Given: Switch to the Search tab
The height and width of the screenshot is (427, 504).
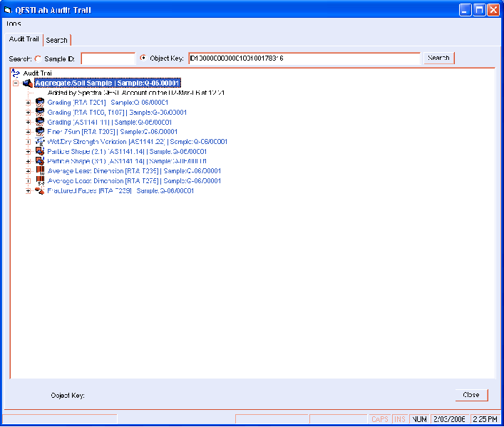Looking at the screenshot, I should (x=57, y=40).
